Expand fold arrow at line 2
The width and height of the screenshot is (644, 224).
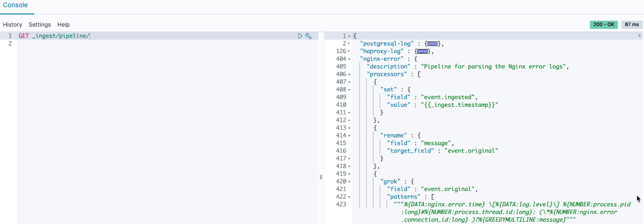(x=349, y=44)
